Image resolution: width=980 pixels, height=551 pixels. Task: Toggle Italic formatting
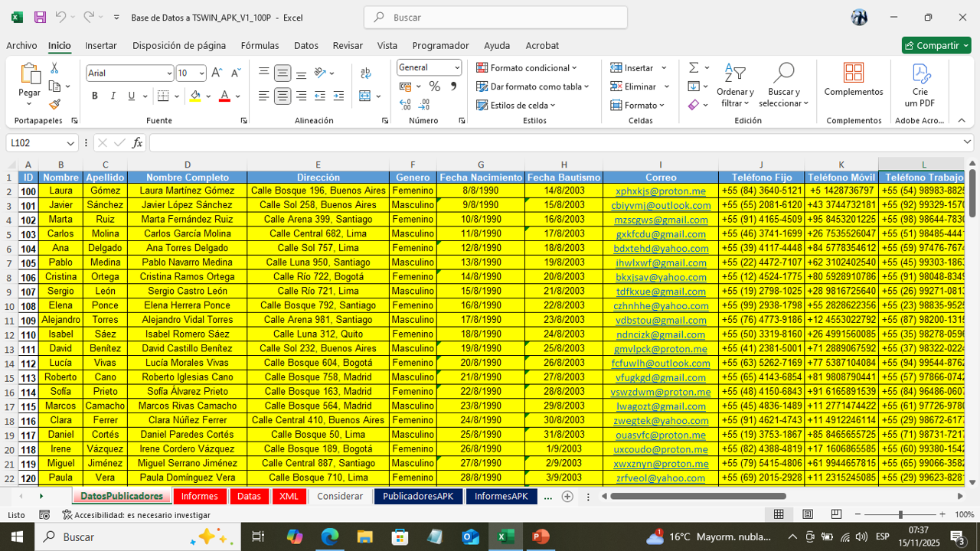click(x=113, y=96)
